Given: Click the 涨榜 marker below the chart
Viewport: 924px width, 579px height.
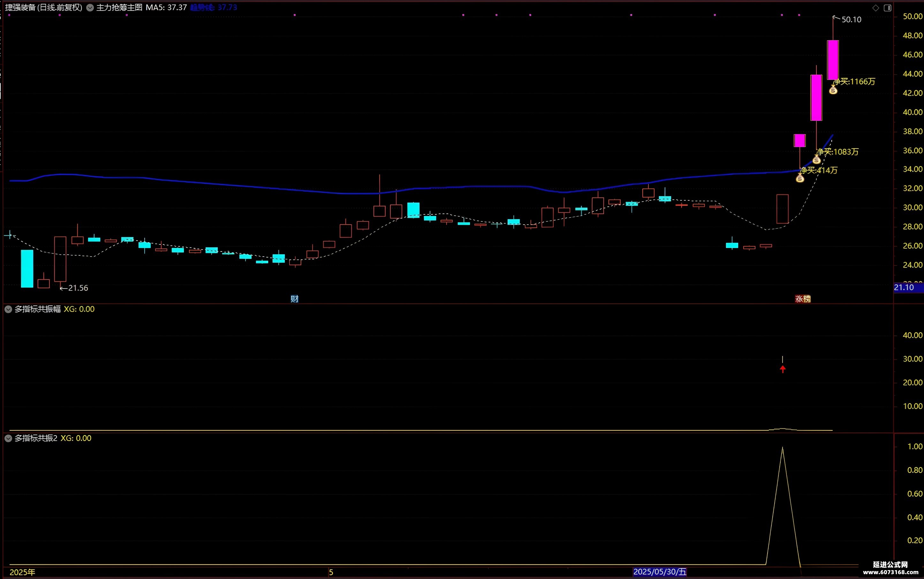Looking at the screenshot, I should coord(803,299).
